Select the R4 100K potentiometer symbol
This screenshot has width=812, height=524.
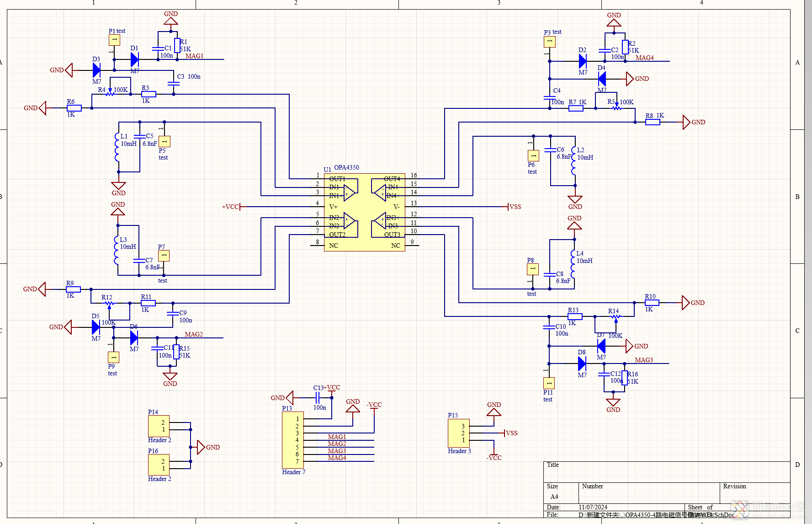click(x=110, y=93)
